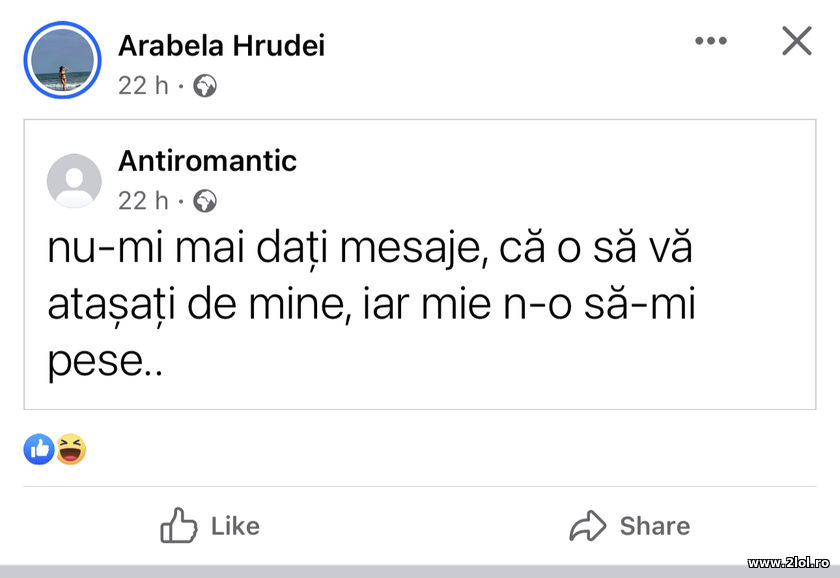840x578 pixels.
Task: Click the globe audience icon under Arabela Hrudei
Action: 203,86
